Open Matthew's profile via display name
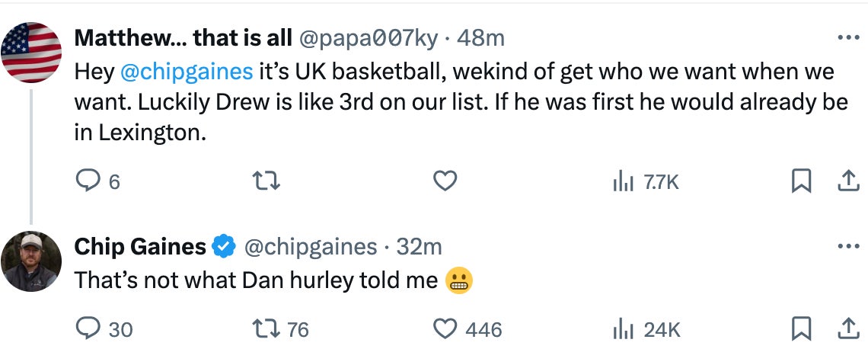 tap(183, 37)
